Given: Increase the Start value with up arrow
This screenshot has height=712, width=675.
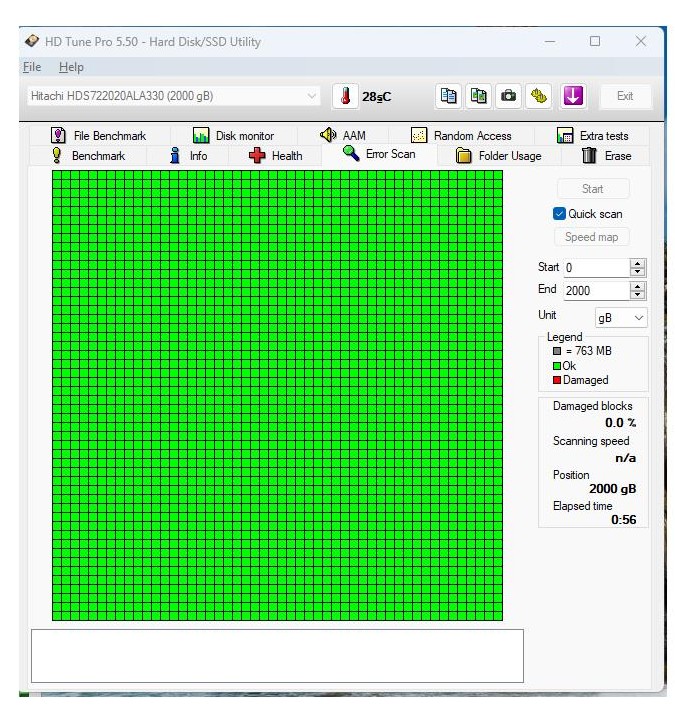Looking at the screenshot, I should coord(638,263).
